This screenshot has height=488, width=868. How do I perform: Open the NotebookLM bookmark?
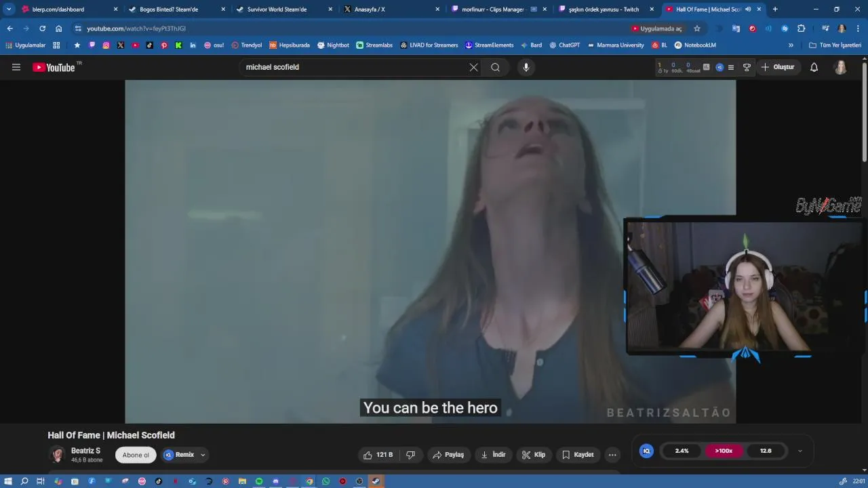[694, 45]
